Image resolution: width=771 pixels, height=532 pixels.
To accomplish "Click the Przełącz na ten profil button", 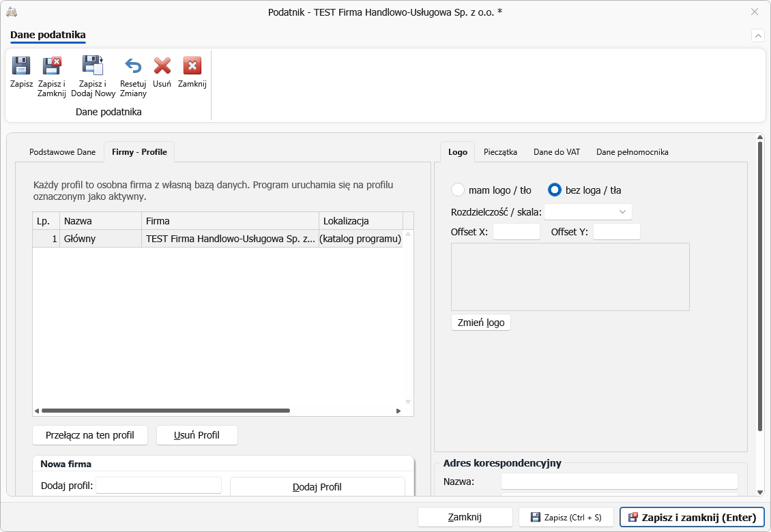I will click(90, 435).
